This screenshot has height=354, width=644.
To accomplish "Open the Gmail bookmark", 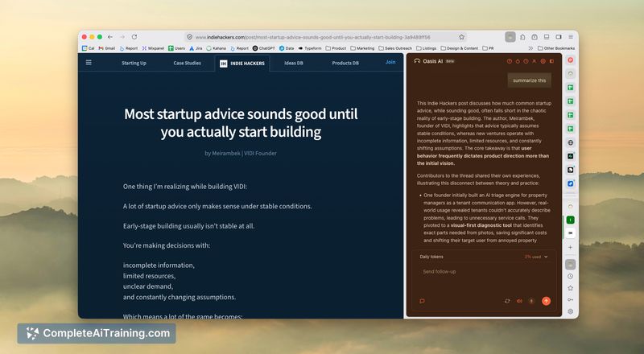I will pos(107,48).
